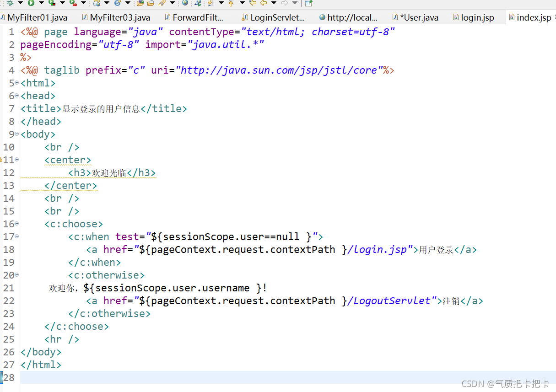Click the link text 注销 on line 22

451,301
